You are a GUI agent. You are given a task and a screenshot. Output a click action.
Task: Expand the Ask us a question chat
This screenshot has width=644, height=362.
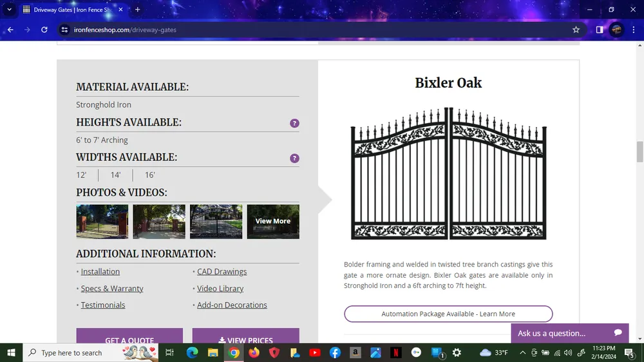(569, 333)
